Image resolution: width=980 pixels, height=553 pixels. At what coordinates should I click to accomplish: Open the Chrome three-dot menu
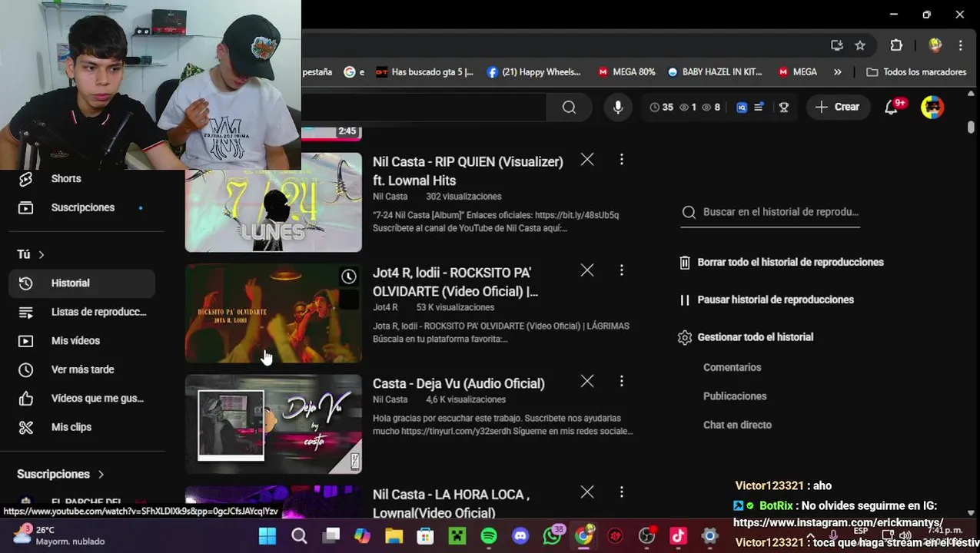961,45
